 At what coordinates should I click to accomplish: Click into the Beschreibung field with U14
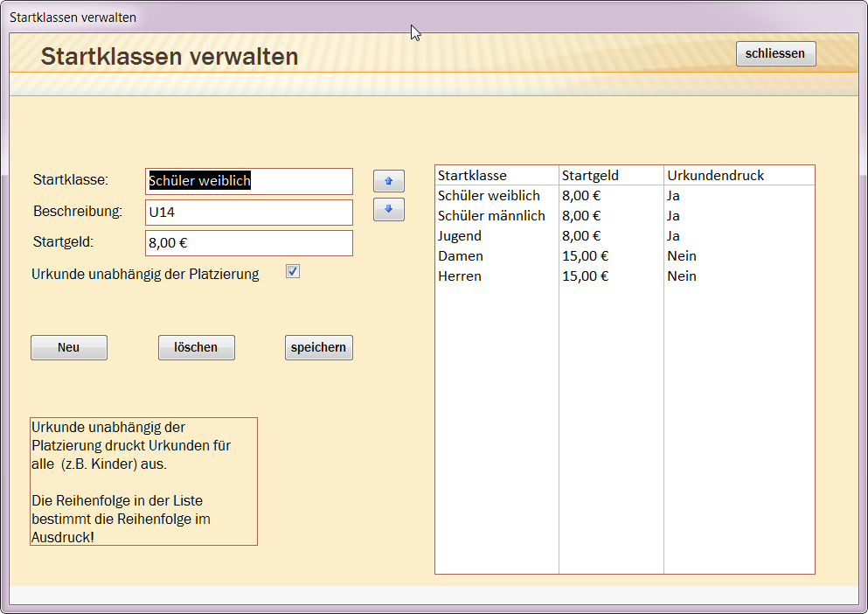coord(249,213)
